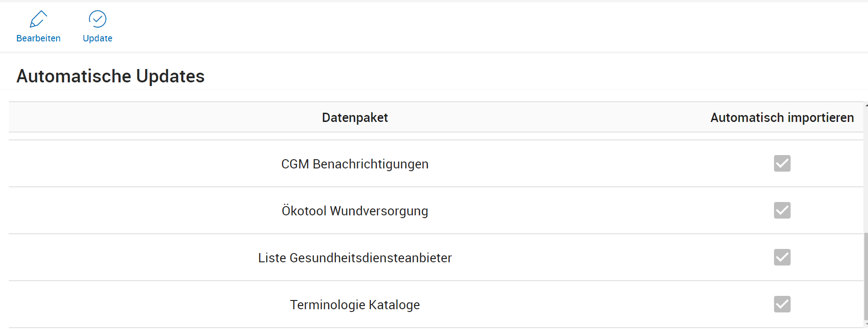Uncheck the Ökotool Wundversorgung import checkbox

click(782, 210)
